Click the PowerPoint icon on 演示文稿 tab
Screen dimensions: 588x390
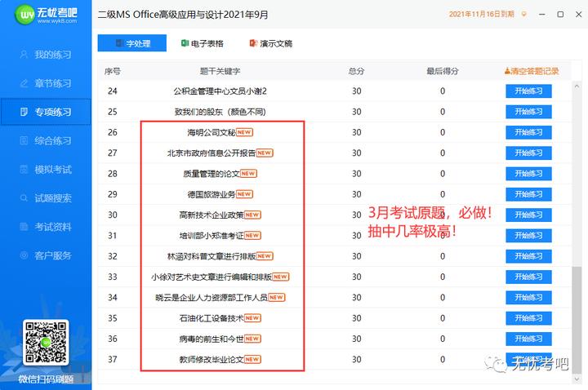[253, 43]
